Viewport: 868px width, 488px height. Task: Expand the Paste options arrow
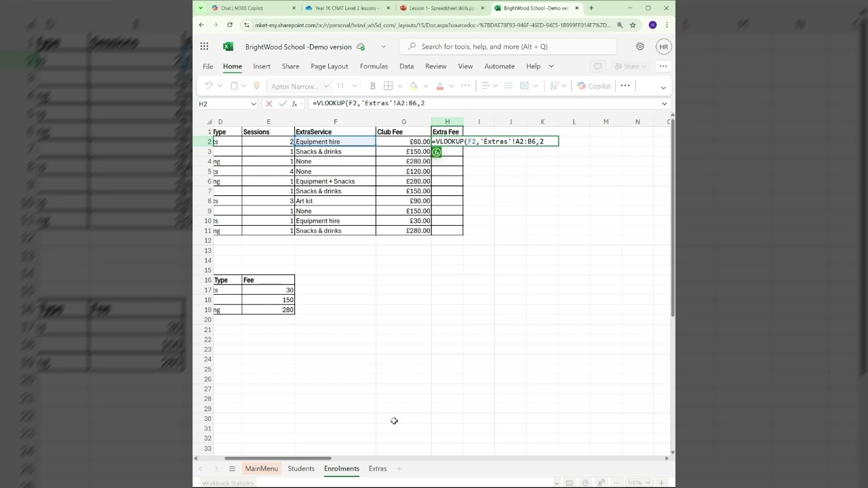[245, 86]
